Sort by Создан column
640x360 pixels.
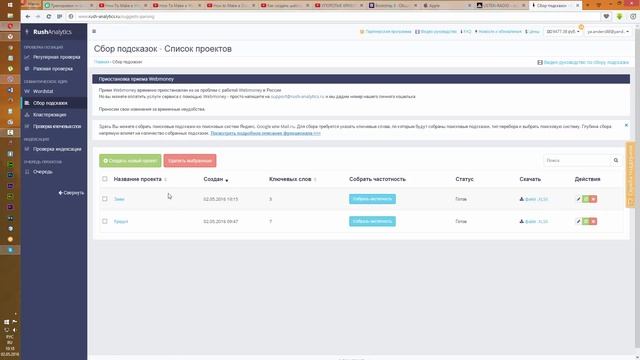[x=216, y=179]
